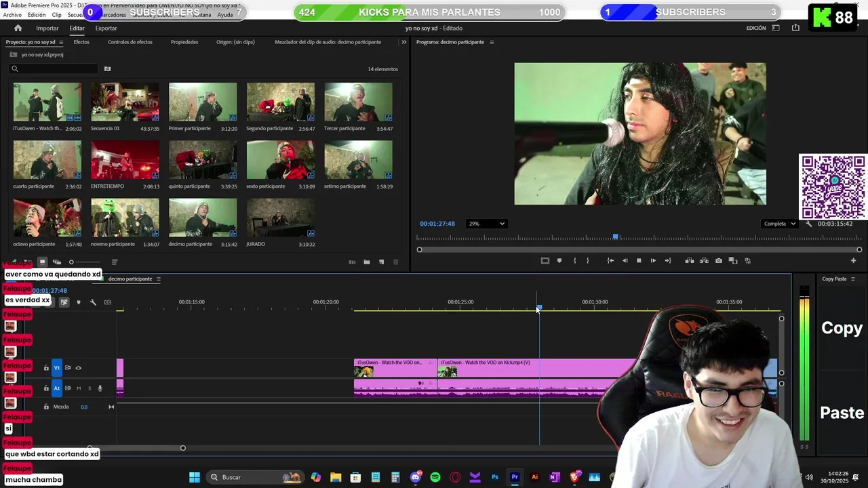Toggle V1 sync lock icon

pos(67,368)
